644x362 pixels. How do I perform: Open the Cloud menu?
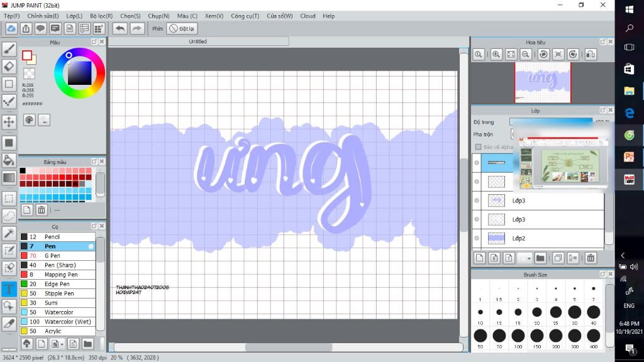pos(308,16)
